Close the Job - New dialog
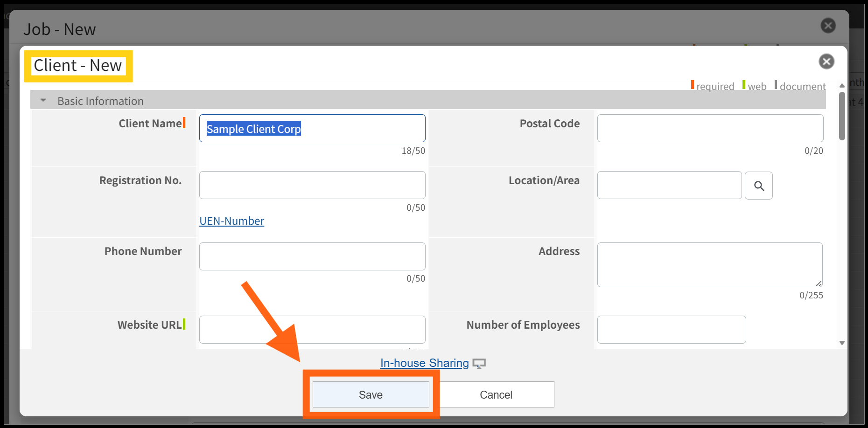This screenshot has height=428, width=868. [x=828, y=26]
